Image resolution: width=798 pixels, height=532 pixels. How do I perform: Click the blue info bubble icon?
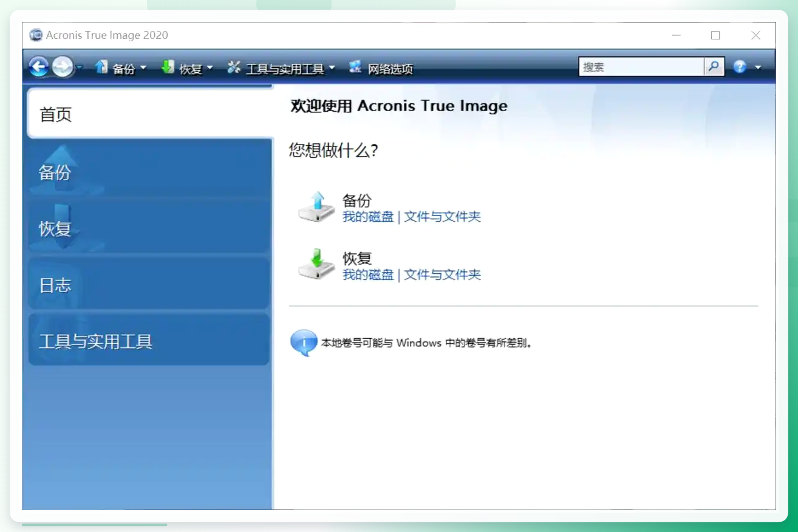[x=304, y=343]
